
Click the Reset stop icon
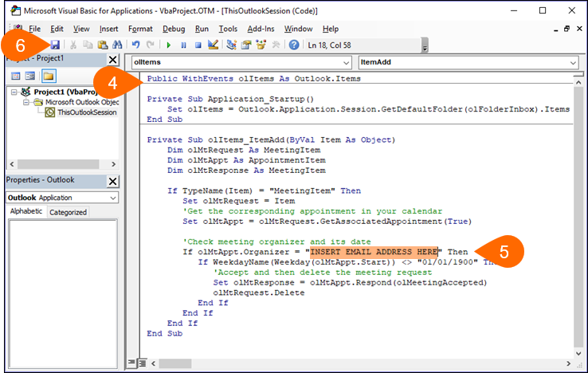click(198, 45)
